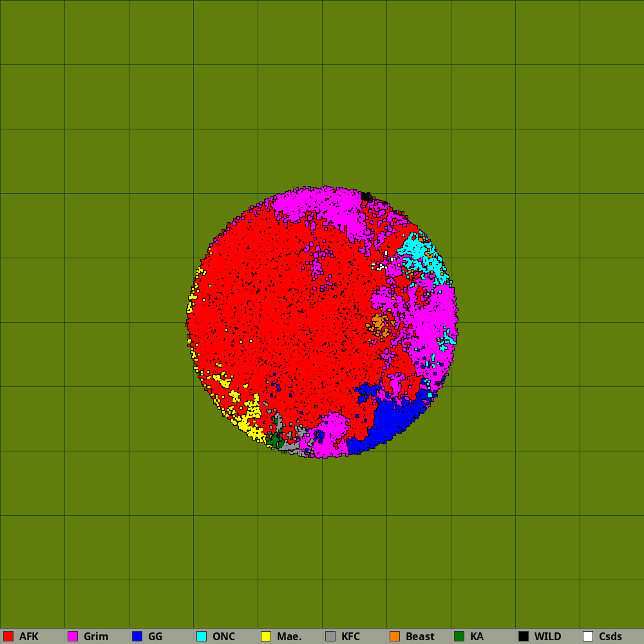
Task: Click the gray KFC legend swatch
Action: pos(330,636)
